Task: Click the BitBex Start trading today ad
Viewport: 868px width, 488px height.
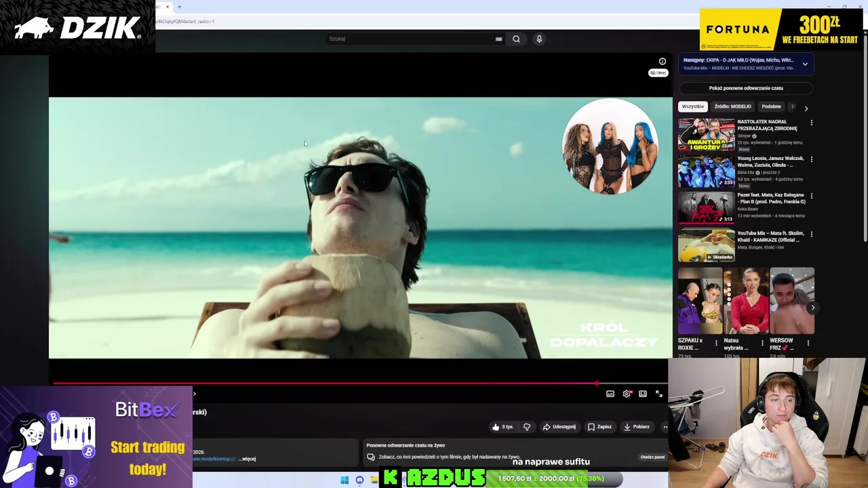Action: coord(96,437)
